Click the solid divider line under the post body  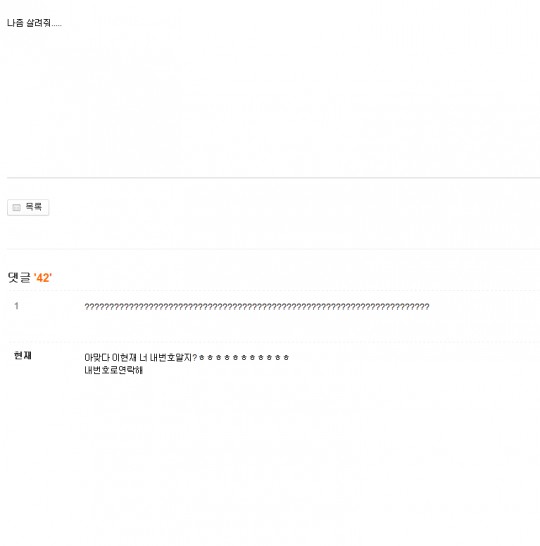[x=273, y=178]
